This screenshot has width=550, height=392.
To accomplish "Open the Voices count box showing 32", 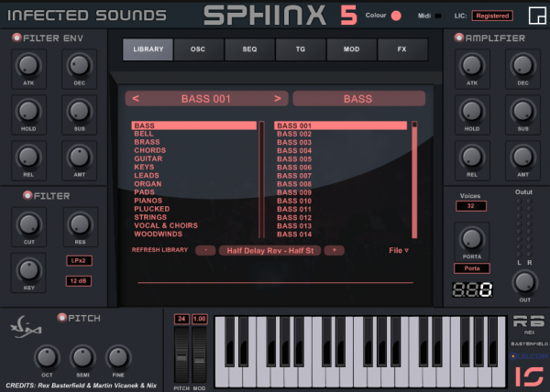I will [471, 206].
